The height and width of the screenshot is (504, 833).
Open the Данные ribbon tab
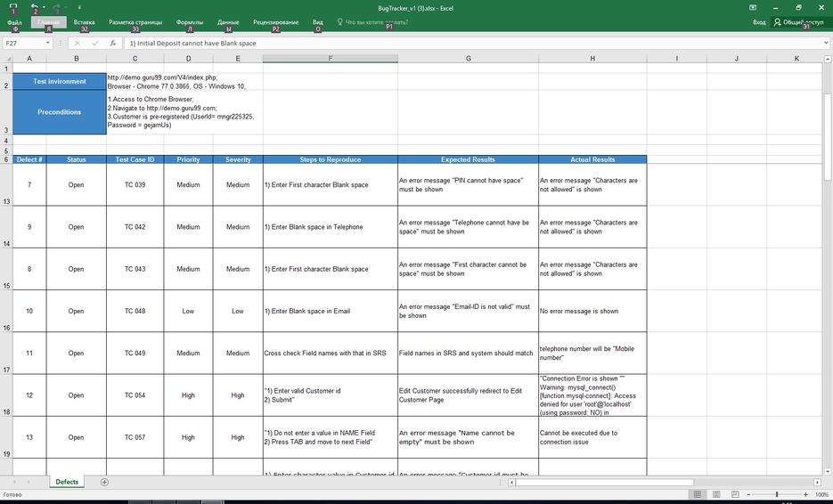[x=228, y=22]
